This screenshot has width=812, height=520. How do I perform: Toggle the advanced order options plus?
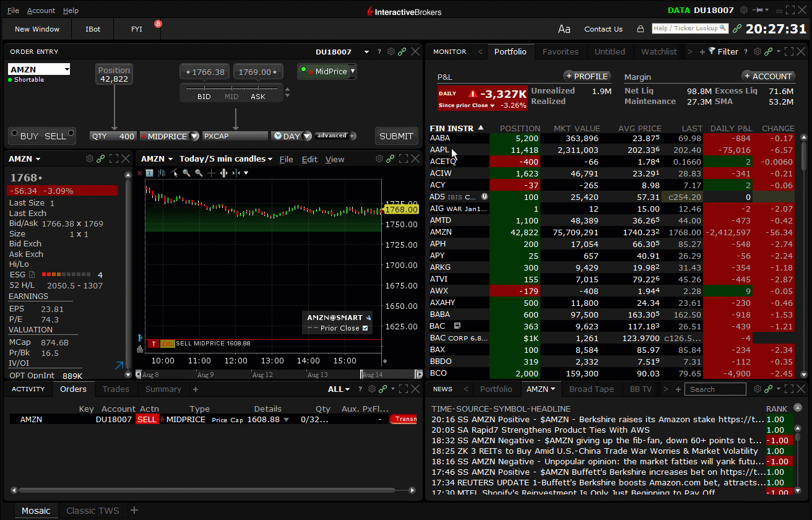(x=353, y=136)
